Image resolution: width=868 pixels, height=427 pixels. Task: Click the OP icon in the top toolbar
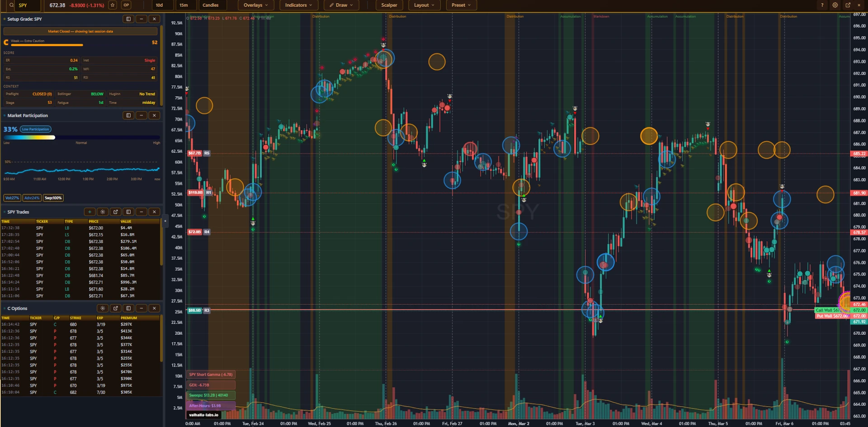click(126, 5)
